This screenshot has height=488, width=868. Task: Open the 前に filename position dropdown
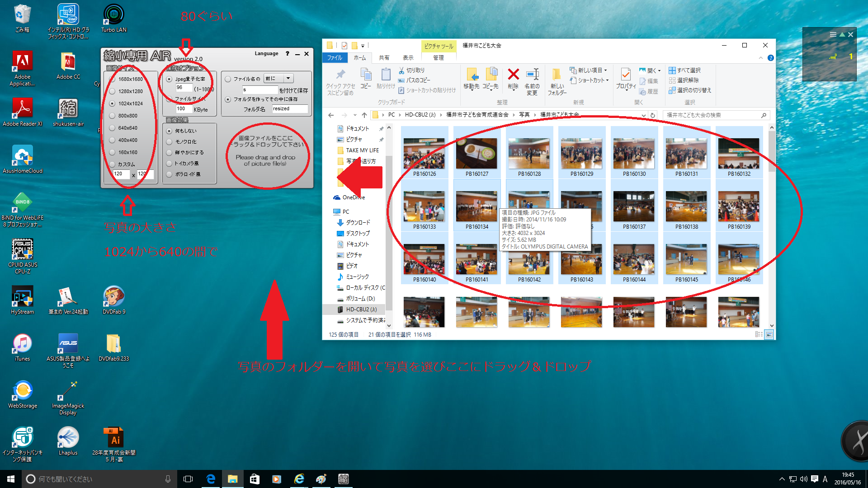pos(288,79)
